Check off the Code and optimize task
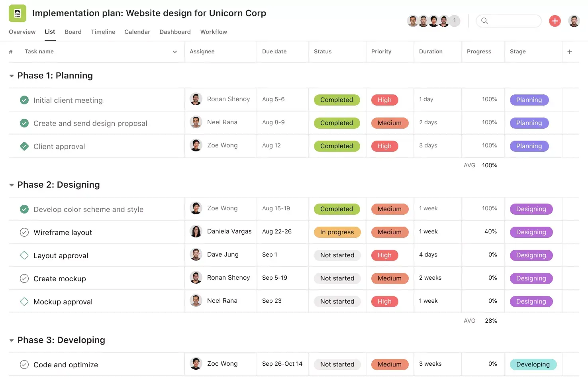Image resolution: width=588 pixels, height=392 pixels. click(x=24, y=364)
